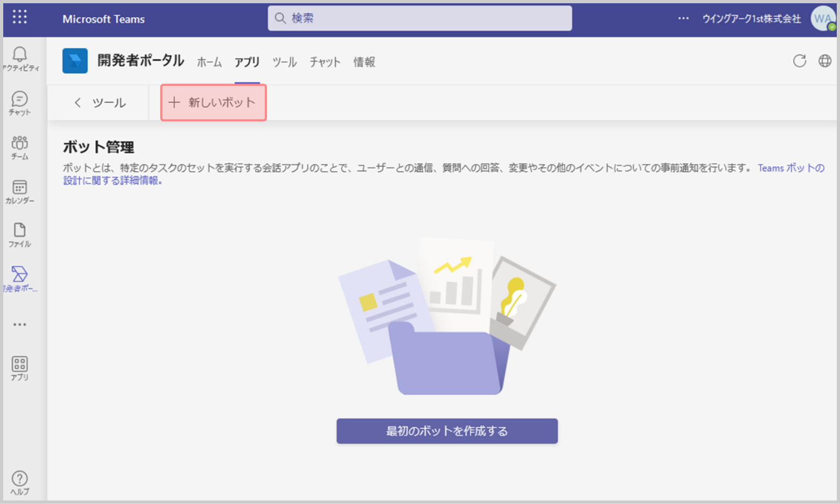Open Help (ヘルプ) in the sidebar

coord(20,482)
